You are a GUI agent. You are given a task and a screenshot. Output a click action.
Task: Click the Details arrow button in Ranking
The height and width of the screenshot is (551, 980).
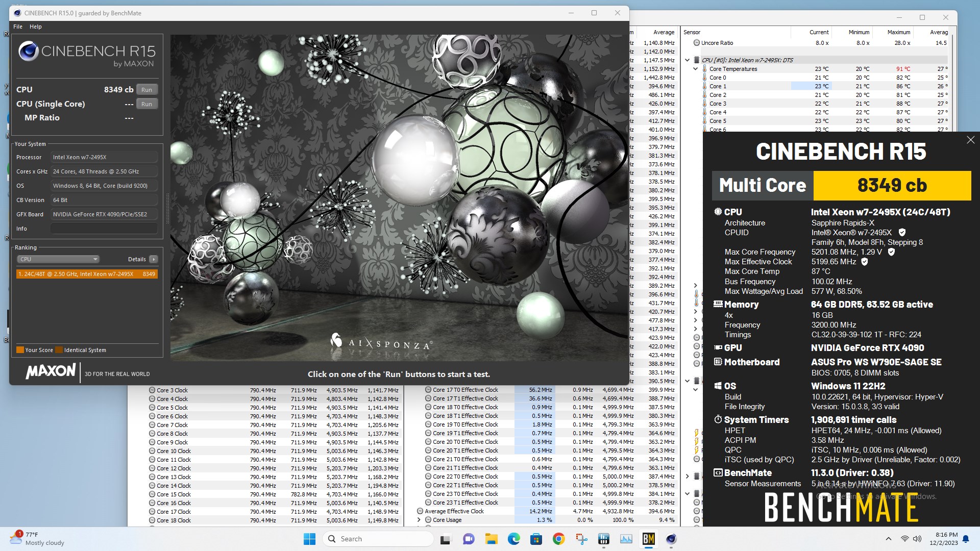tap(154, 259)
